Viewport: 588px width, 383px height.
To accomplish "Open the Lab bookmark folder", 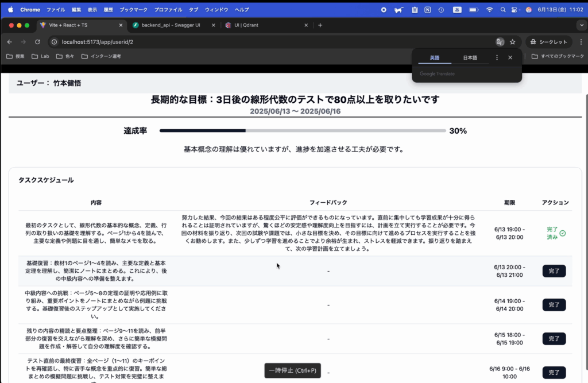I will tap(41, 56).
